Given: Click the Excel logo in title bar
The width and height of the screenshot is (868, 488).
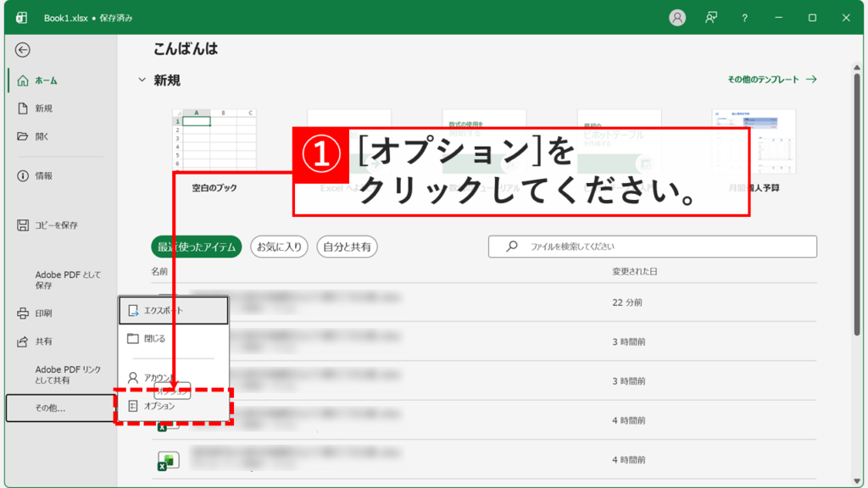Looking at the screenshot, I should coord(21,18).
